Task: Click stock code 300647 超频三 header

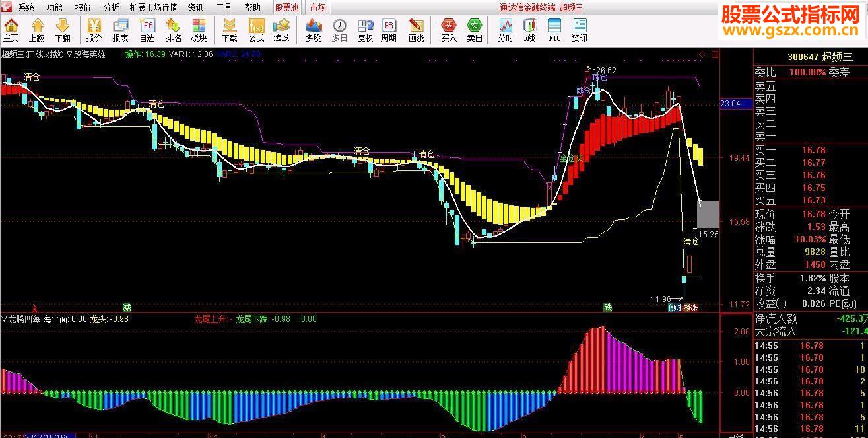Action: pyautogui.click(x=820, y=57)
